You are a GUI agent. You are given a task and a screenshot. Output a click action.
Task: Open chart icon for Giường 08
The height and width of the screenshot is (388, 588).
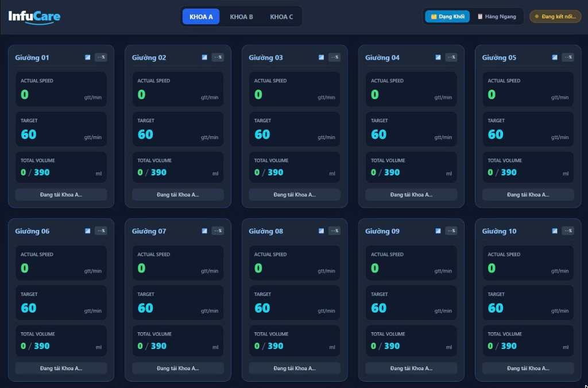(322, 231)
